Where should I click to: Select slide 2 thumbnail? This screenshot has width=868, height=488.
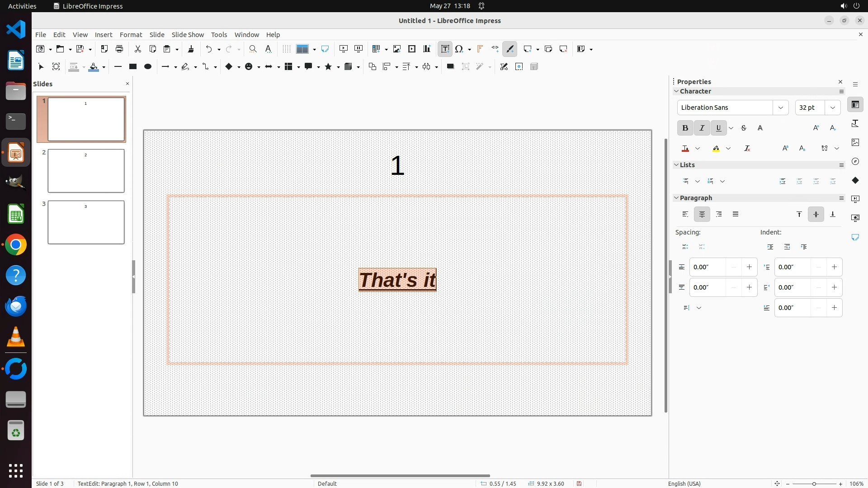click(x=86, y=171)
